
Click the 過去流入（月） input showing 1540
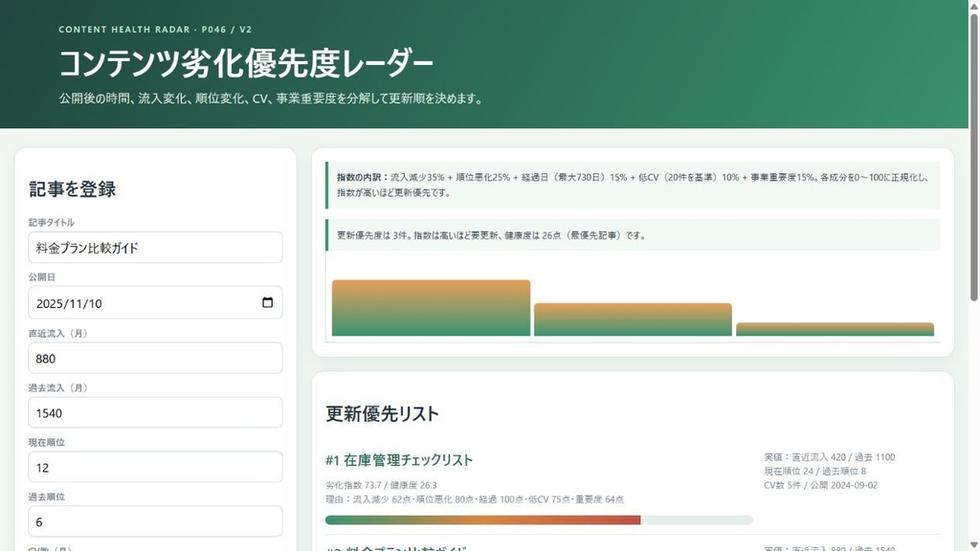(155, 412)
